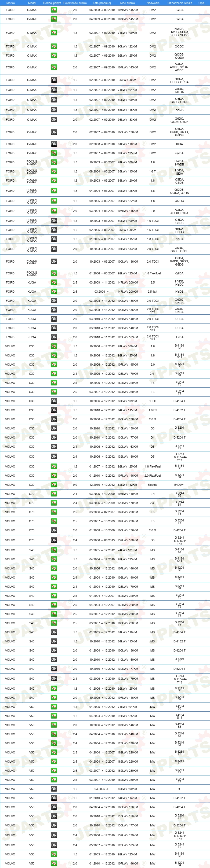Click the 09.2005 -> 03.2007 date cell

coord(102,201)
